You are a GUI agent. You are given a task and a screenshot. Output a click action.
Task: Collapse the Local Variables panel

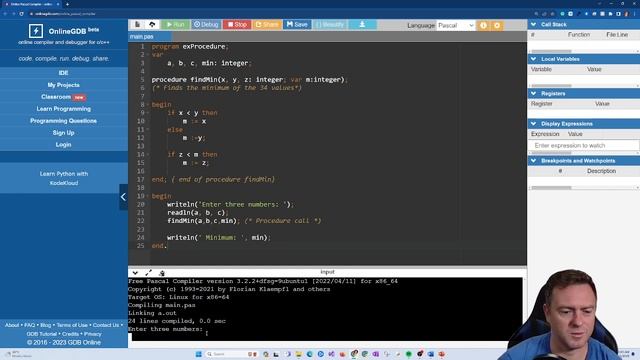(x=533, y=59)
